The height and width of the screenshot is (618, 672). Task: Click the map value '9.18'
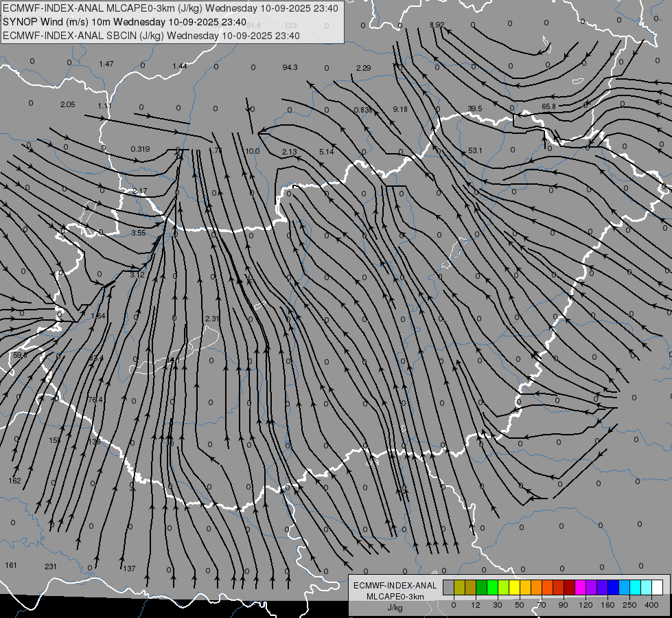point(400,109)
